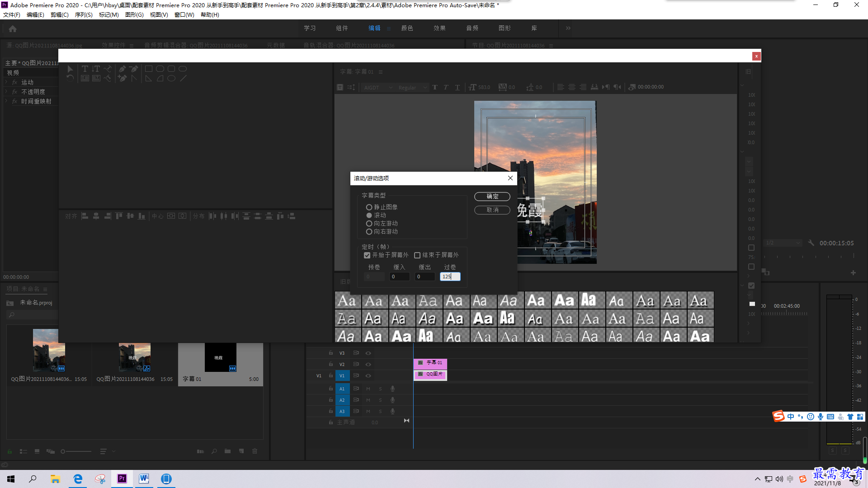The image size is (868, 488).
Task: Click the Roll/Crawl Options icon in title toolbar
Action: tap(351, 87)
